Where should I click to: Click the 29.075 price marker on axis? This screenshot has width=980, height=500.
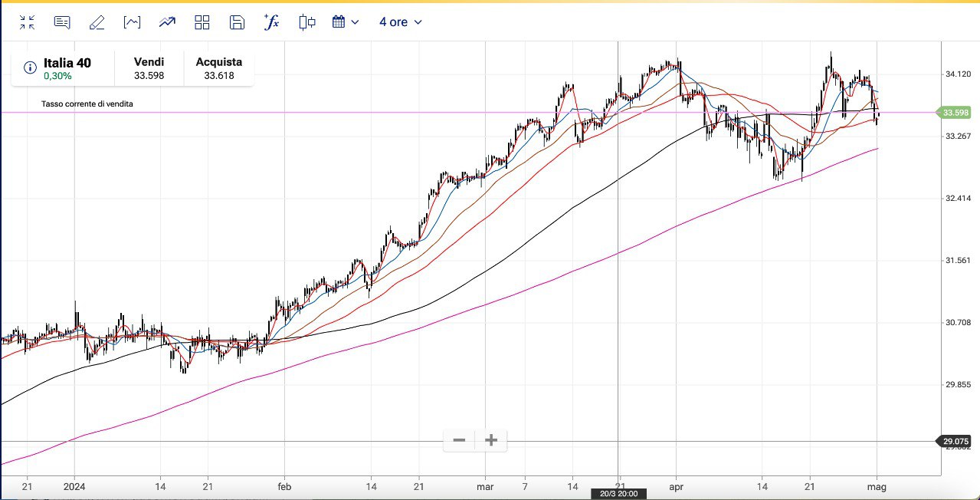click(955, 441)
